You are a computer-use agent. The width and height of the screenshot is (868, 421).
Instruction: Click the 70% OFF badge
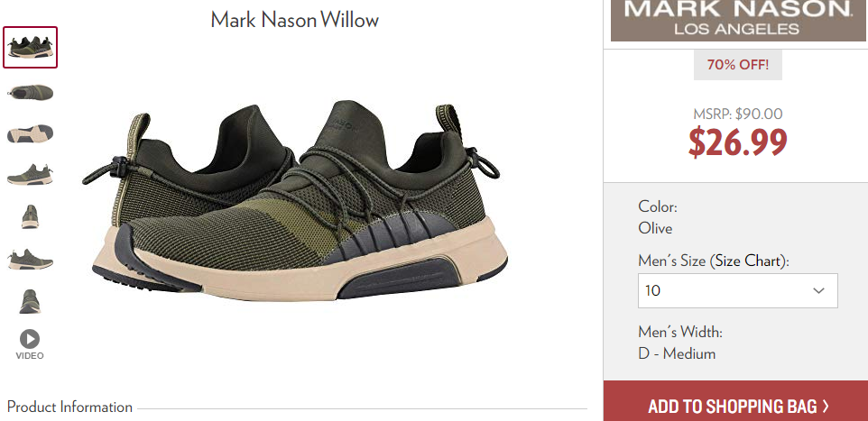click(737, 65)
